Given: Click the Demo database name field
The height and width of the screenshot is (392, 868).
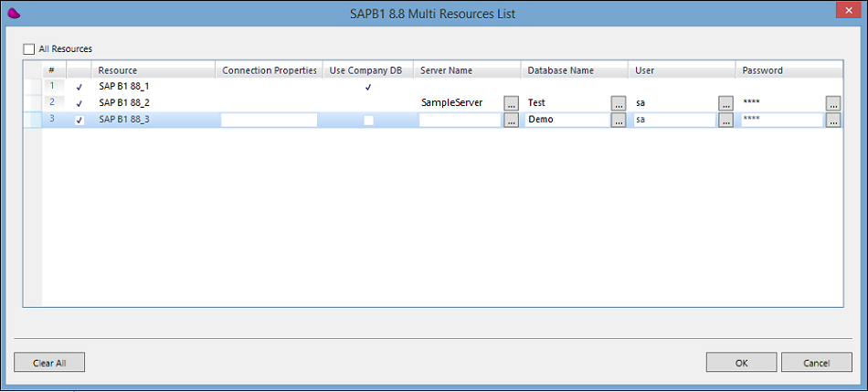Looking at the screenshot, I should (x=567, y=120).
